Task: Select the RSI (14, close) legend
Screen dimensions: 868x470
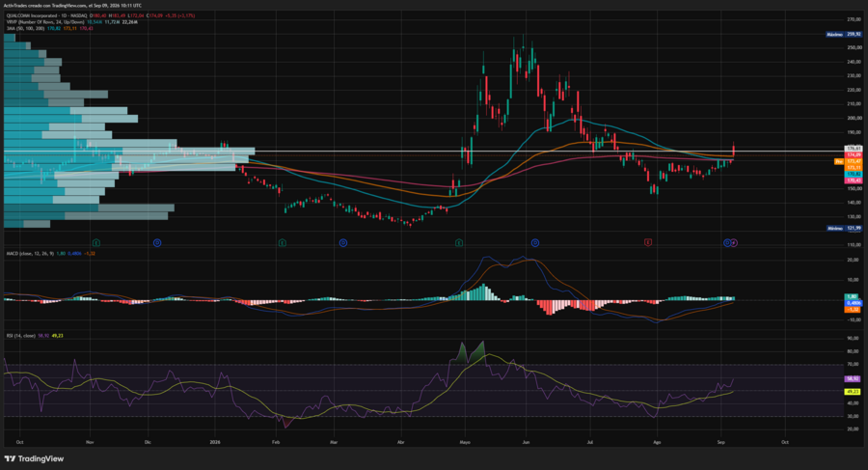Action: coord(20,335)
